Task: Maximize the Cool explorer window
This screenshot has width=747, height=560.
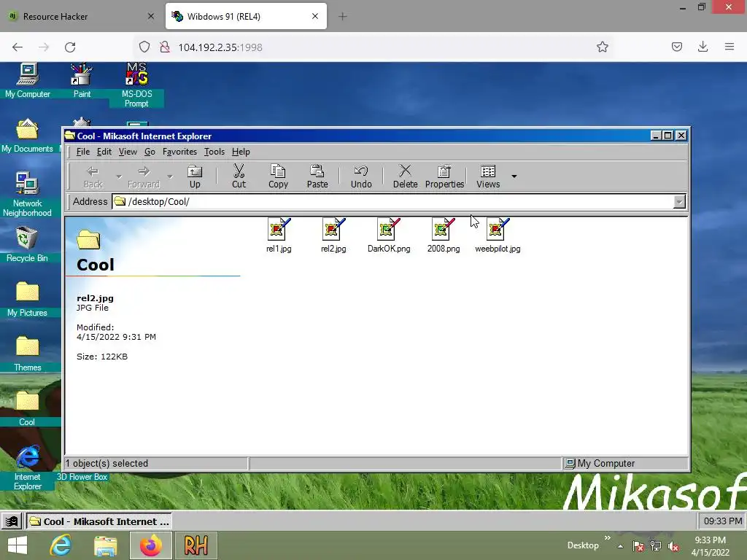Action: click(668, 136)
